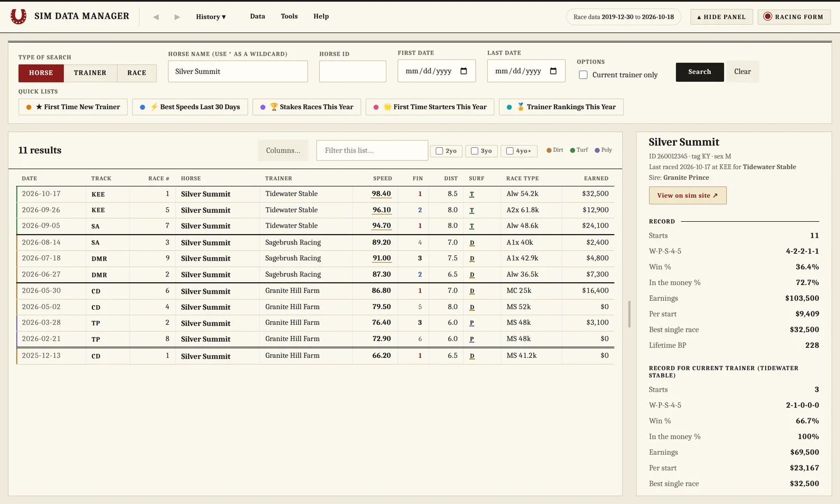
Task: Load First Time Starters This Year list
Action: [430, 107]
